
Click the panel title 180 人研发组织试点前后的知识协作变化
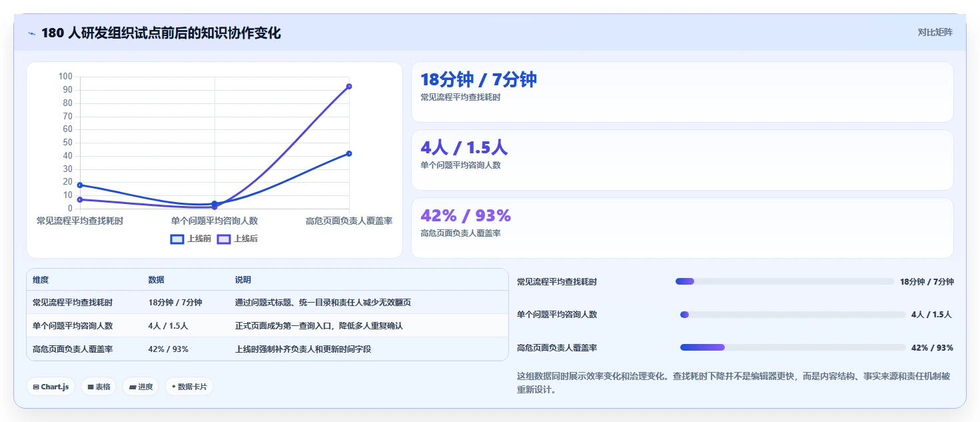tap(161, 33)
